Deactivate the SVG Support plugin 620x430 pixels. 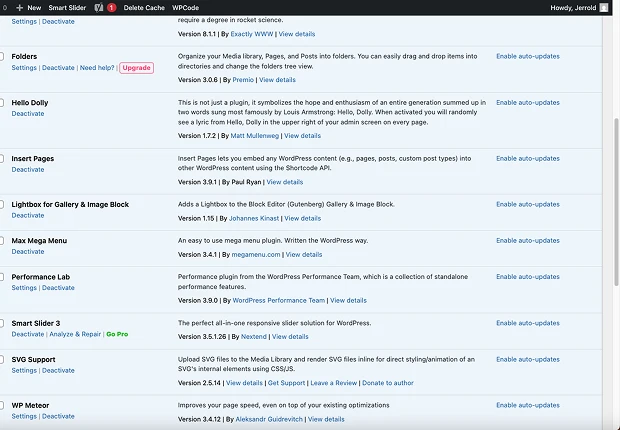click(x=58, y=370)
